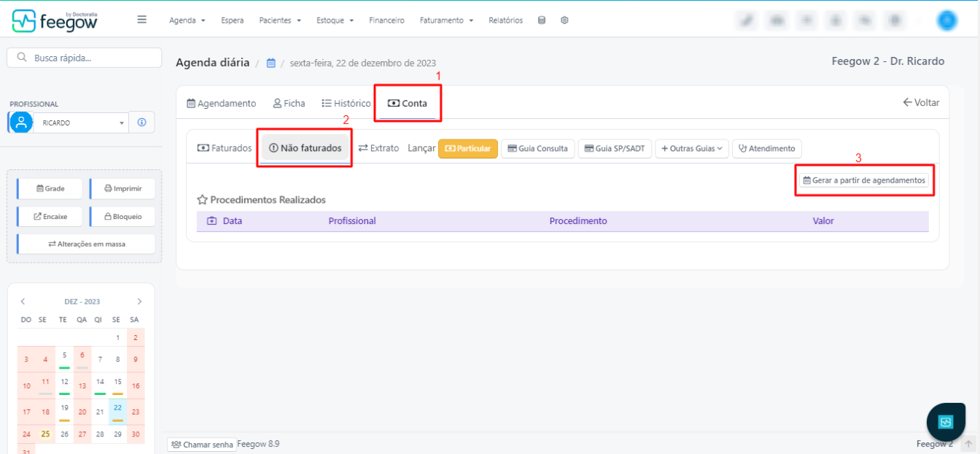Click the Bloqueio button

tap(122, 216)
